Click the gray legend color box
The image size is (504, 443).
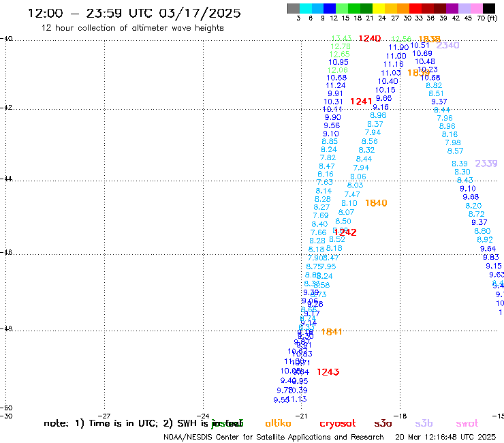click(x=294, y=8)
